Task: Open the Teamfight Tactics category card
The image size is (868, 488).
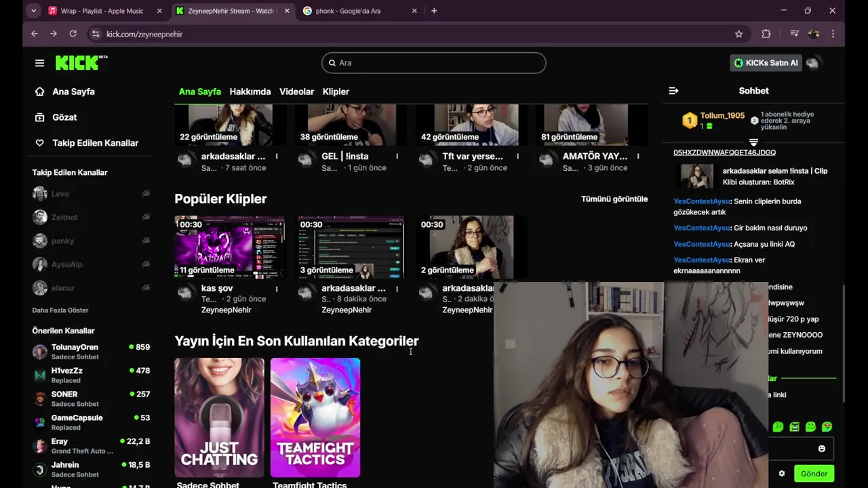Action: click(x=315, y=418)
